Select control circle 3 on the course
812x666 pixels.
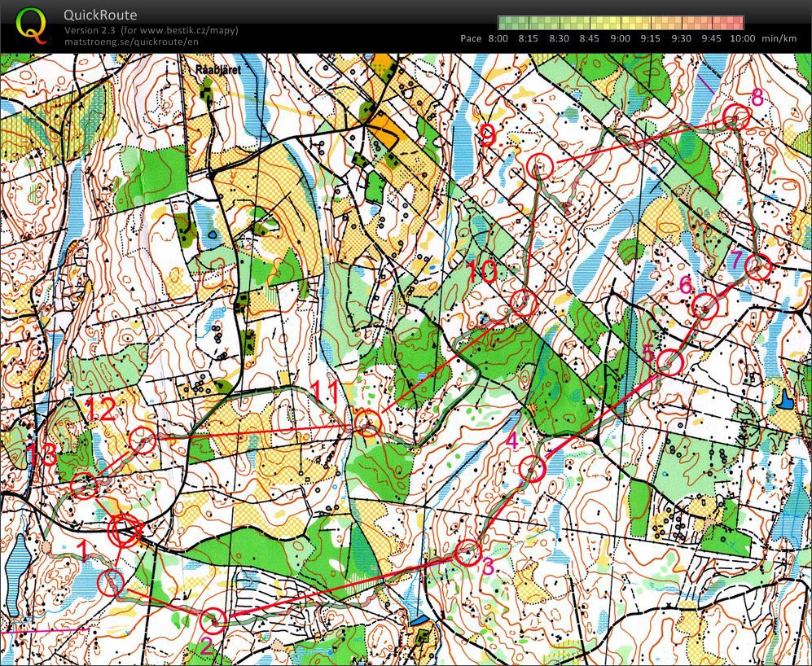tap(468, 553)
